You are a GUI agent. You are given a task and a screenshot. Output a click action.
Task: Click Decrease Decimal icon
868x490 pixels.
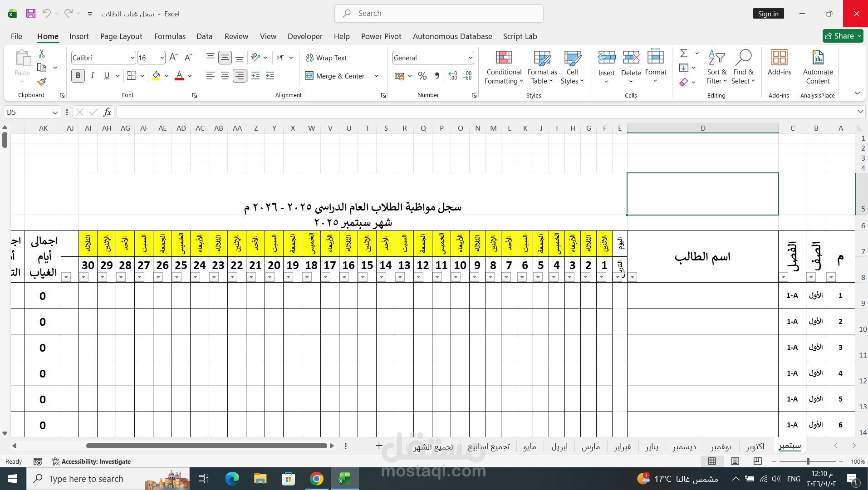(467, 76)
